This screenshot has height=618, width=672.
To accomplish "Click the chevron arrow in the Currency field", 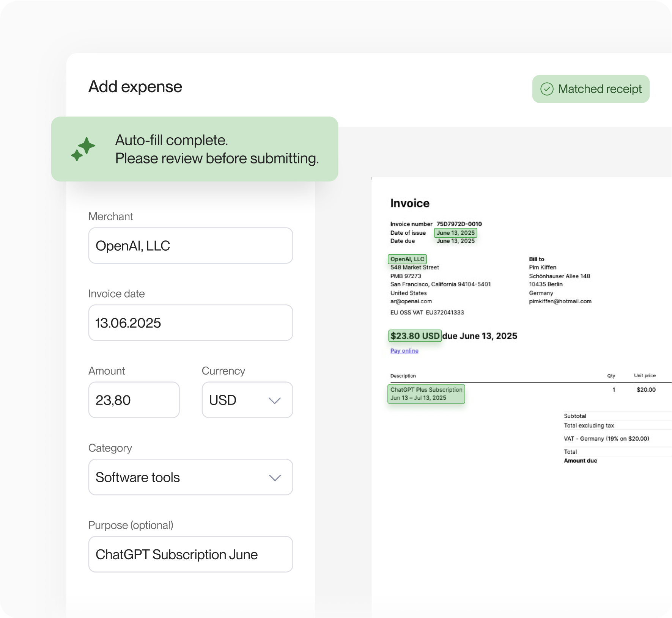I will point(274,401).
